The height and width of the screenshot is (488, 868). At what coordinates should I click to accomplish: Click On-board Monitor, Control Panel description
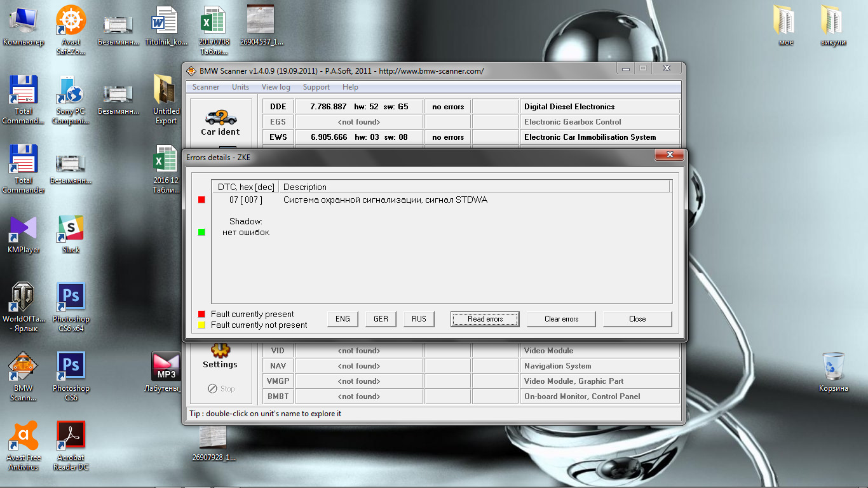tap(600, 396)
